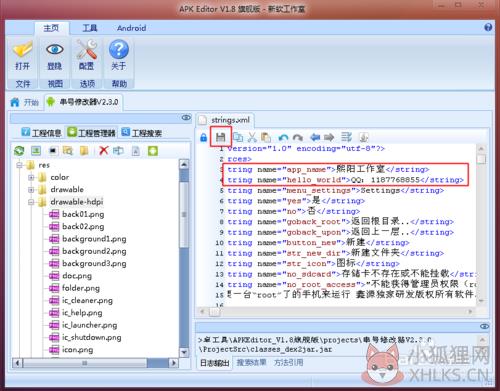Open the 方法引用 method references tab
Screen dimensions: 500x391
tap(289, 362)
